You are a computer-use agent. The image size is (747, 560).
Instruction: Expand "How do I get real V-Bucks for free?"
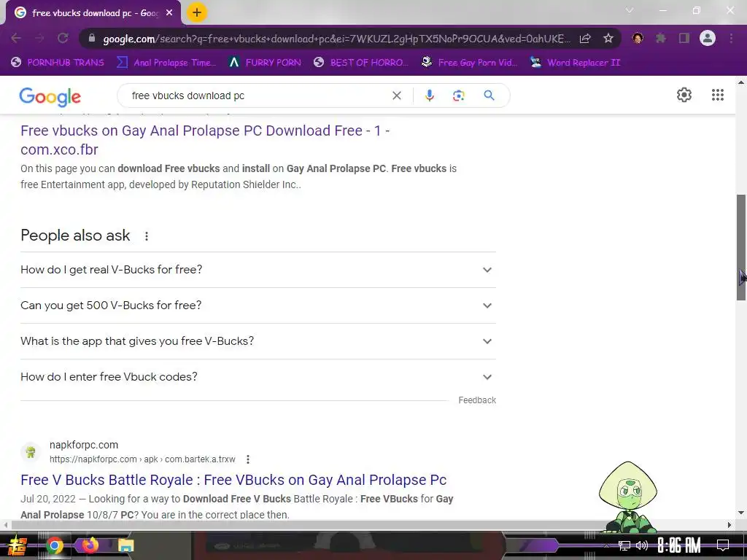258,270
